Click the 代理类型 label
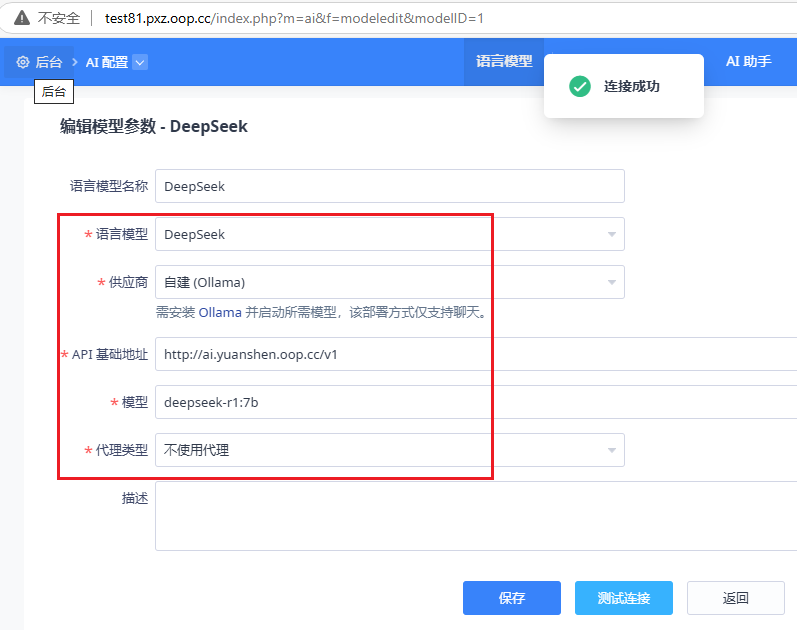797x630 pixels. pos(122,450)
